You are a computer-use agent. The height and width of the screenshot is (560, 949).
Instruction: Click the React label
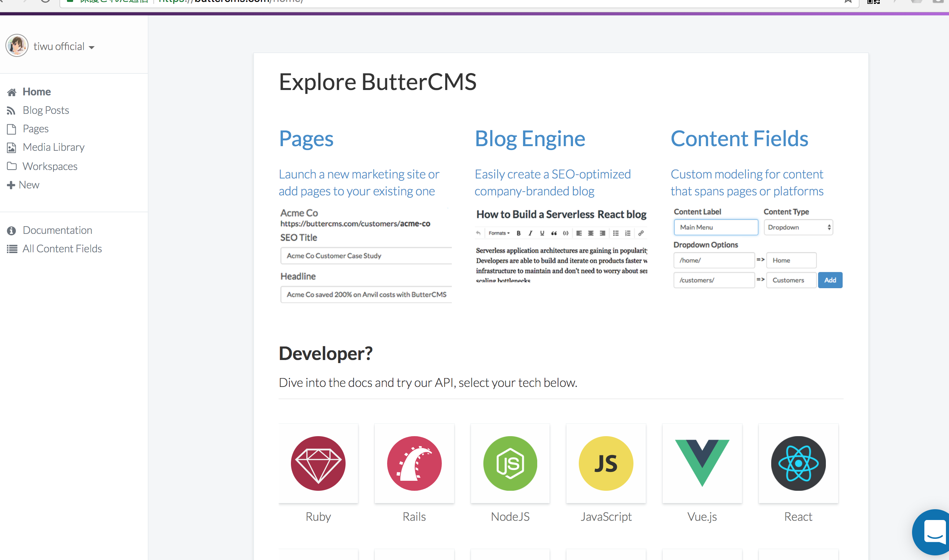pyautogui.click(x=799, y=517)
